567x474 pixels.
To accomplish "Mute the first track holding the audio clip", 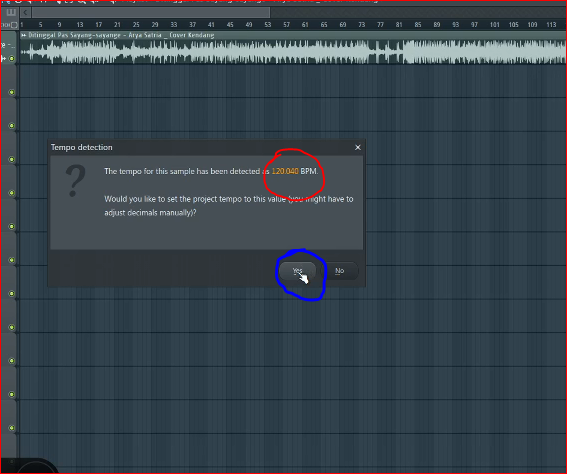I will [12, 58].
